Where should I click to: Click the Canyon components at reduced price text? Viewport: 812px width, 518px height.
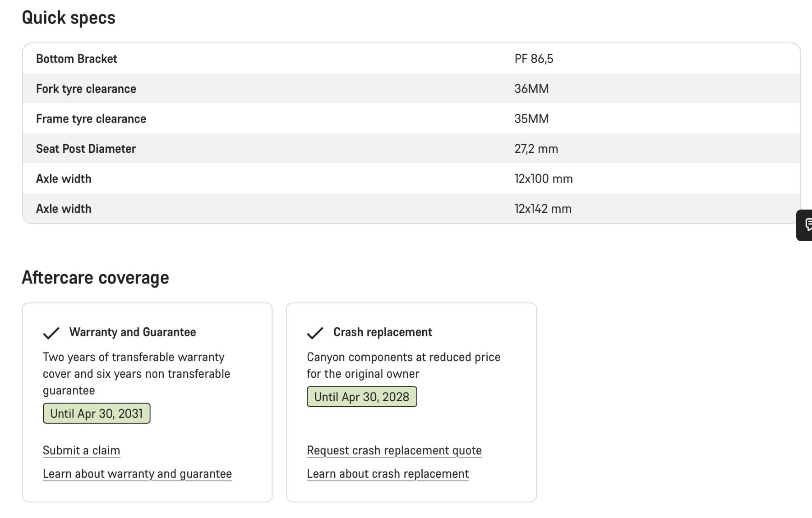[x=404, y=366]
